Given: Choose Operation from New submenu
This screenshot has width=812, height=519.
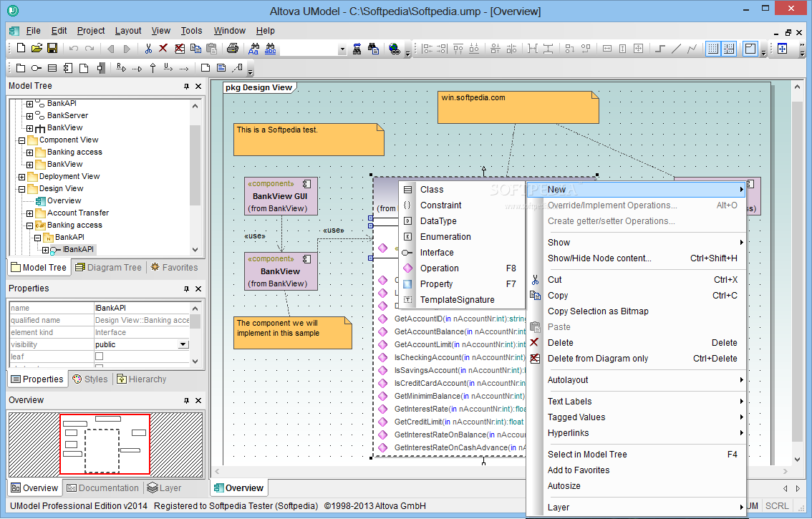Looking at the screenshot, I should (x=462, y=268).
